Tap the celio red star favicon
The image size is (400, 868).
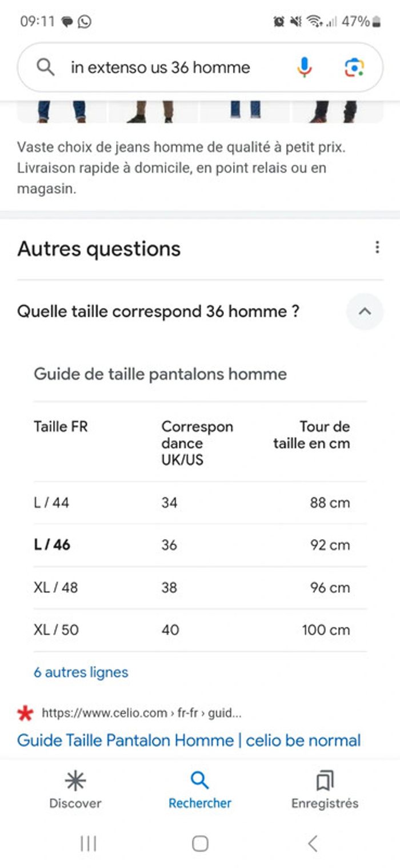[x=25, y=713]
